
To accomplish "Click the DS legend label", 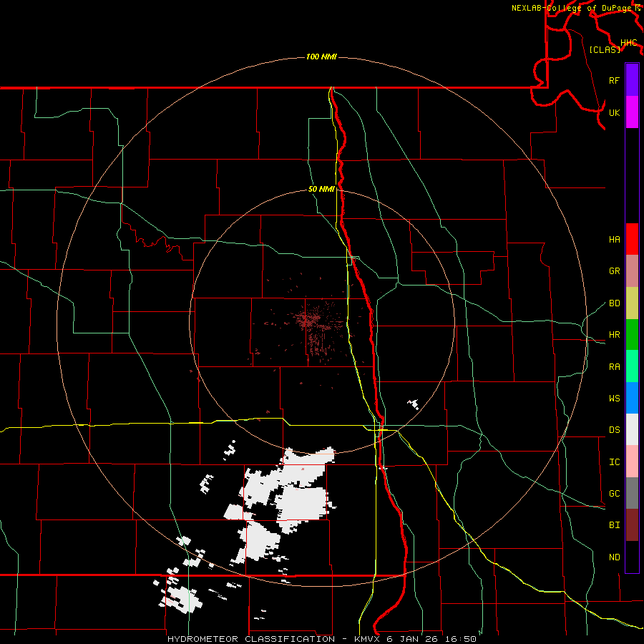I will coord(615,430).
